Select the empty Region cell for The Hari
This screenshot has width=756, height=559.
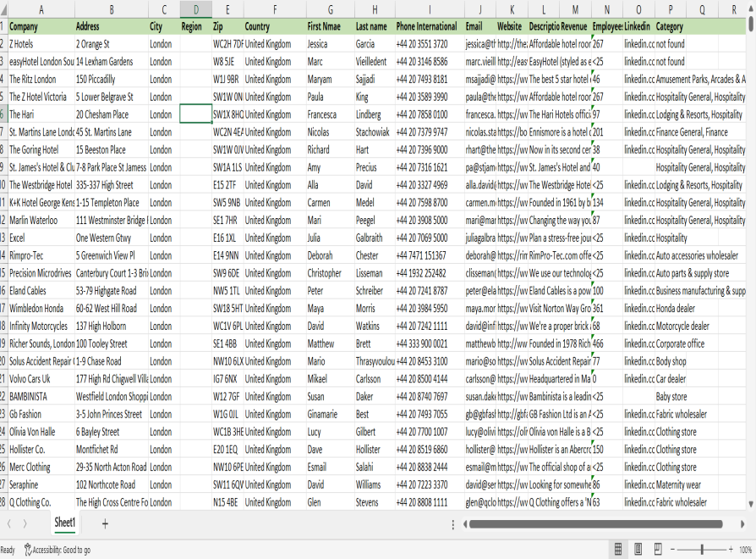coord(195,114)
